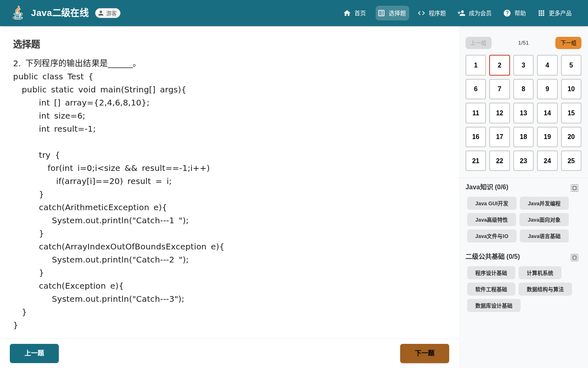Select the 软件工程基础 tag
Image resolution: width=588 pixels, height=368 pixels.
point(491,289)
